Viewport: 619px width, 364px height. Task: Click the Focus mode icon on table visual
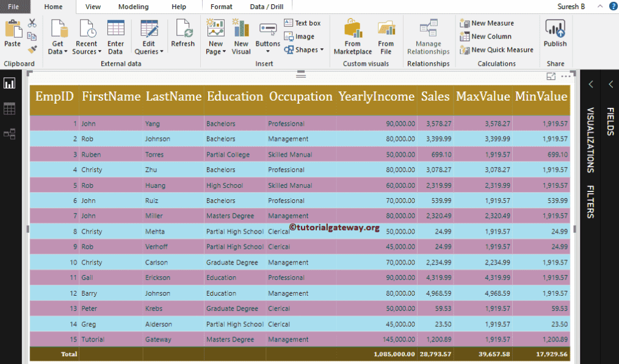[x=551, y=76]
